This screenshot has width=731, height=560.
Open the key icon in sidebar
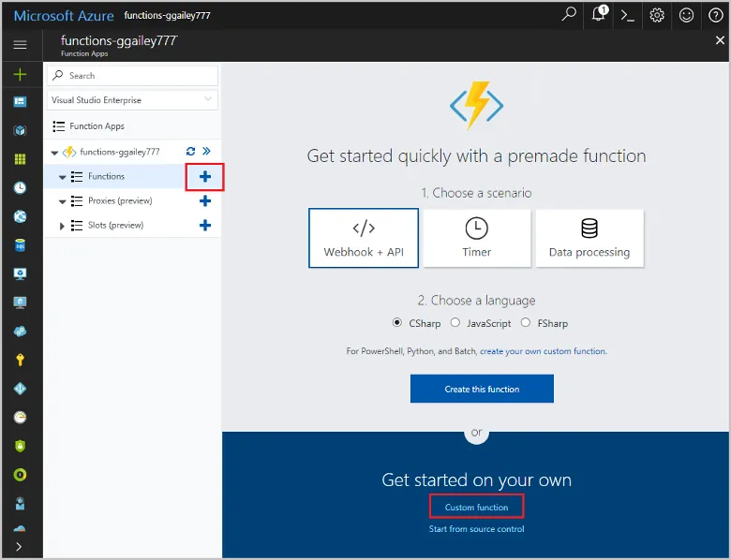point(20,360)
